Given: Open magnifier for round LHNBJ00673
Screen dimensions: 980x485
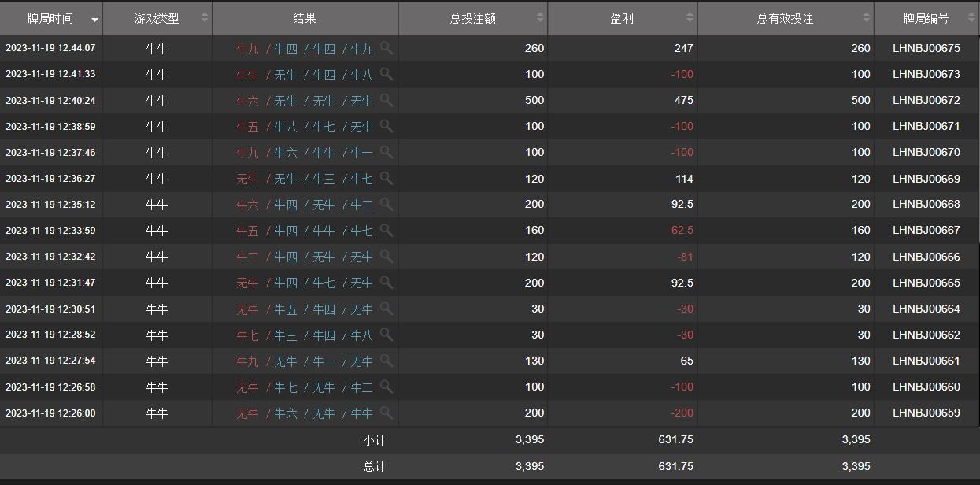Looking at the screenshot, I should (x=386, y=74).
